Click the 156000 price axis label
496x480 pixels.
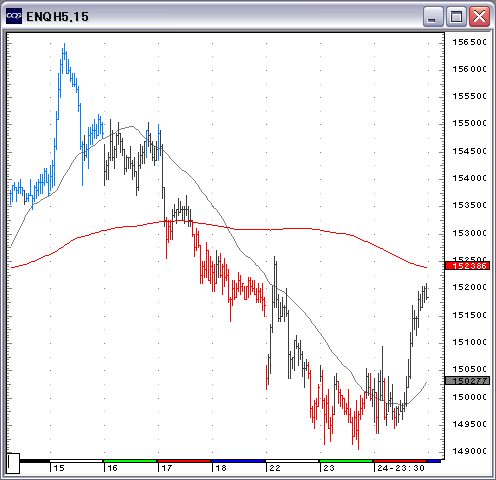click(469, 69)
